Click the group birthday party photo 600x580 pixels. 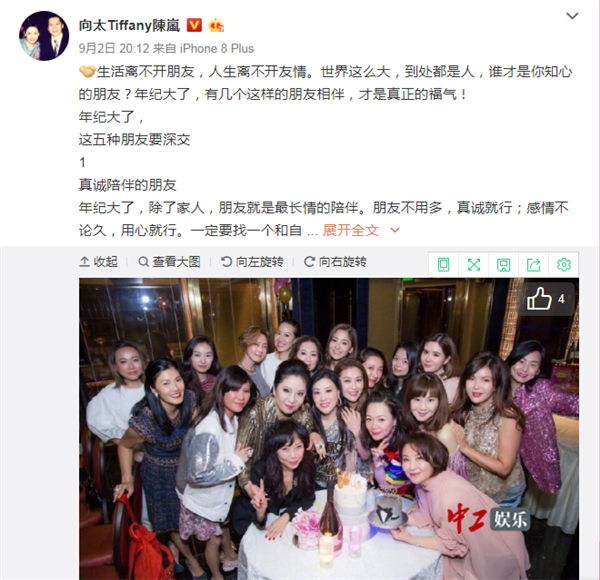pyautogui.click(x=329, y=429)
